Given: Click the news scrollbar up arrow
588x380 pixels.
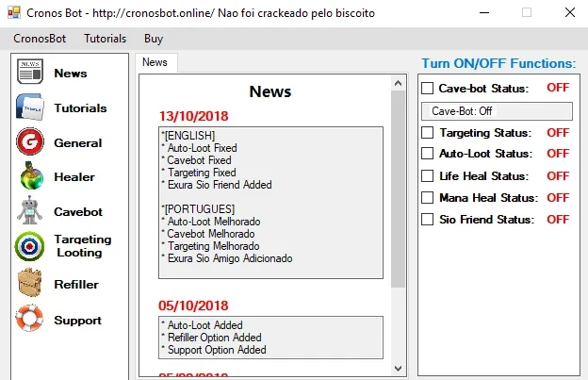Looking at the screenshot, I should tap(398, 83).
